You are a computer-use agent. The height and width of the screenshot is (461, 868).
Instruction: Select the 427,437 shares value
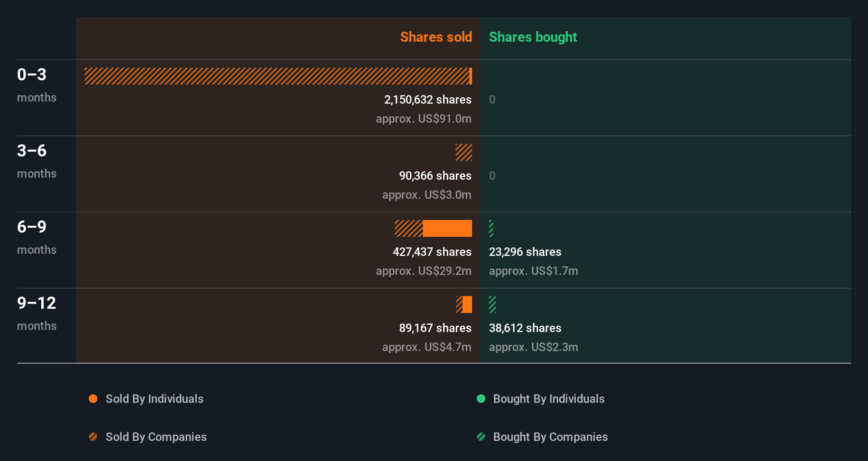[432, 252]
